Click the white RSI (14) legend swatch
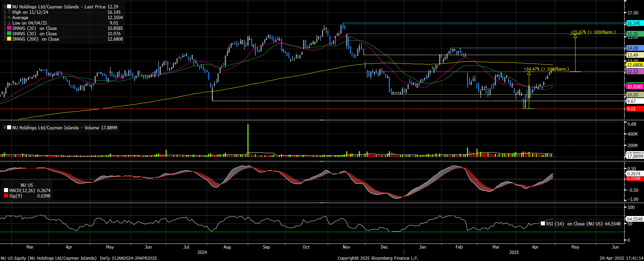Image resolution: width=644 pixels, height=261 pixels. click(x=543, y=224)
